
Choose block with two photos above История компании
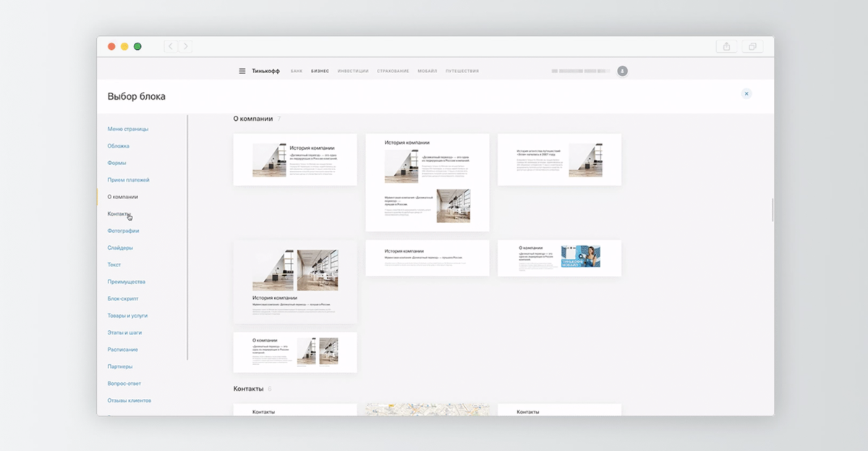click(295, 282)
